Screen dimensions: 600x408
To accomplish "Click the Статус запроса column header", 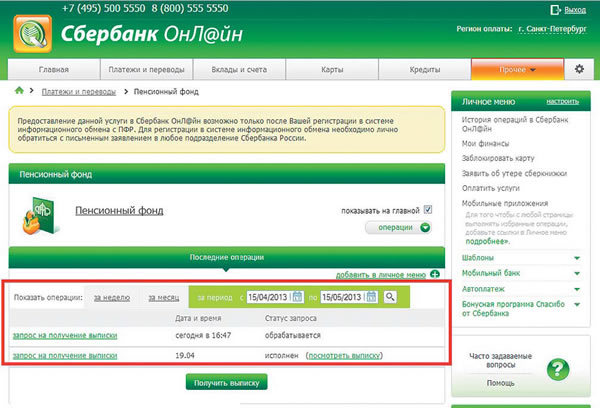I will (x=290, y=318).
